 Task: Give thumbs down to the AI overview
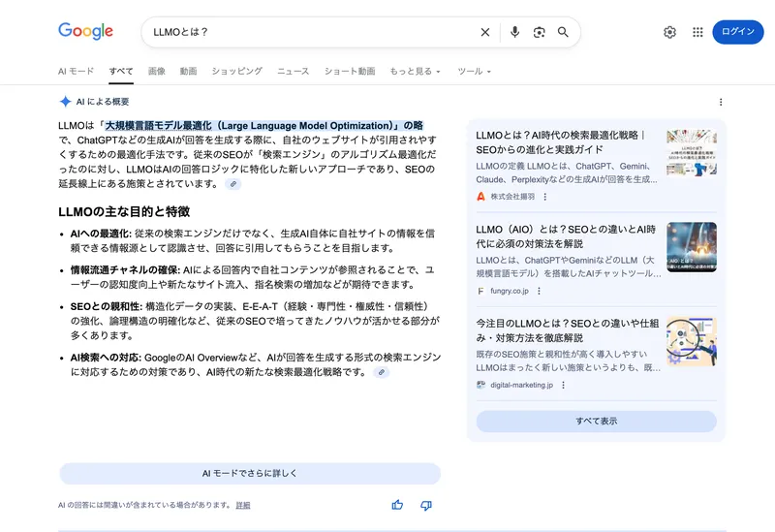[x=426, y=505]
